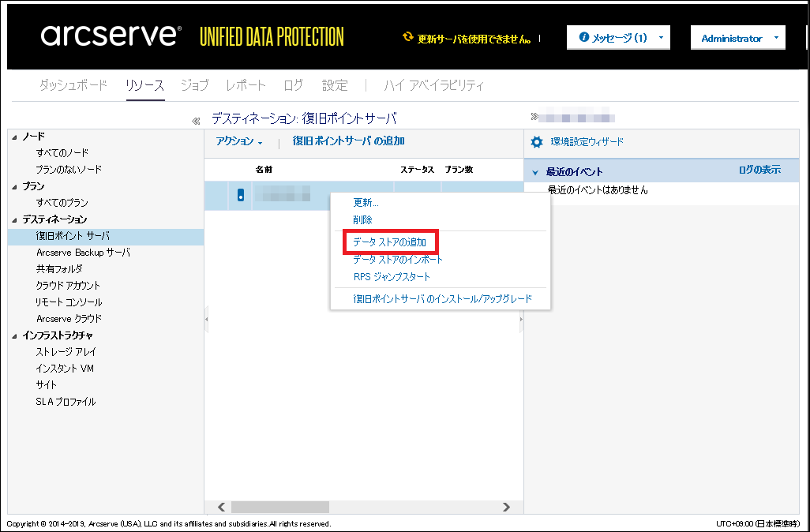Click the UTC+09:00 (日本標準時) timezone text

pyautogui.click(x=758, y=524)
